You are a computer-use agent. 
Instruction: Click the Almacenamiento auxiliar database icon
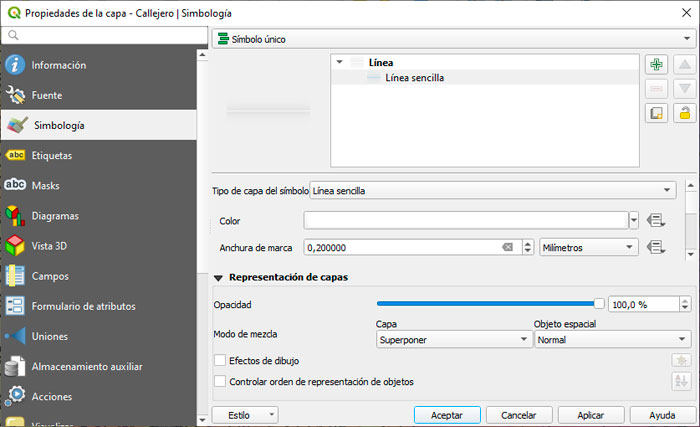click(x=15, y=366)
